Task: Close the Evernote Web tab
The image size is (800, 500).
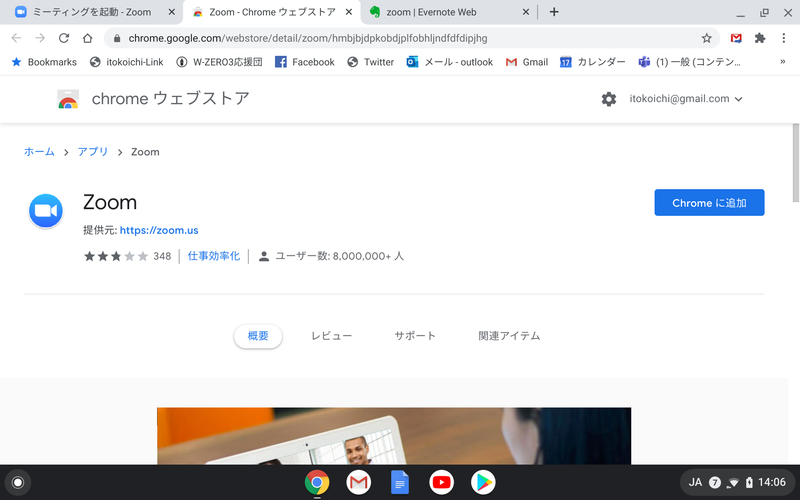Action: tap(526, 12)
